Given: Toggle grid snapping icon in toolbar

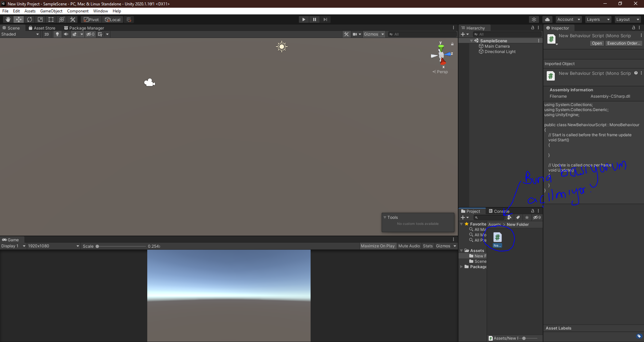Looking at the screenshot, I should click(129, 19).
